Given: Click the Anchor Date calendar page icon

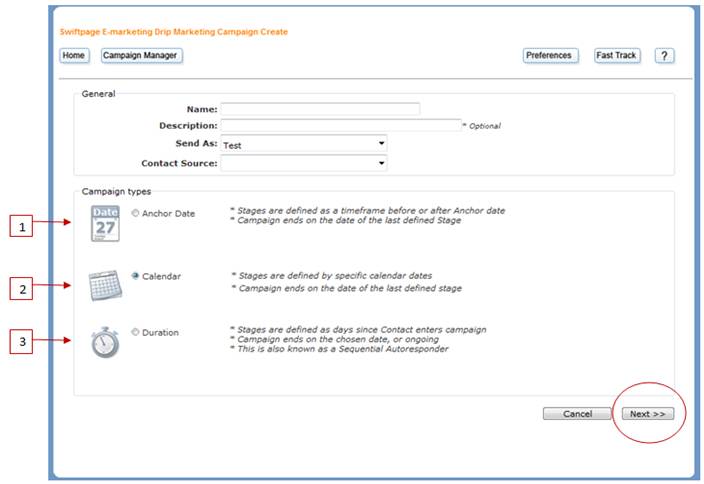Looking at the screenshot, I should [x=105, y=224].
